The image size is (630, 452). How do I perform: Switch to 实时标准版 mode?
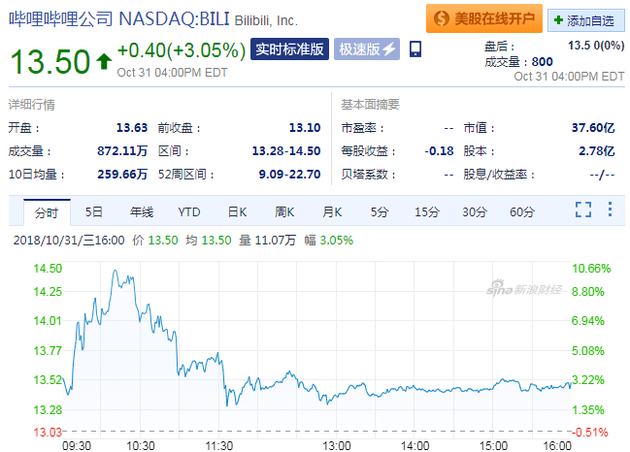[289, 49]
